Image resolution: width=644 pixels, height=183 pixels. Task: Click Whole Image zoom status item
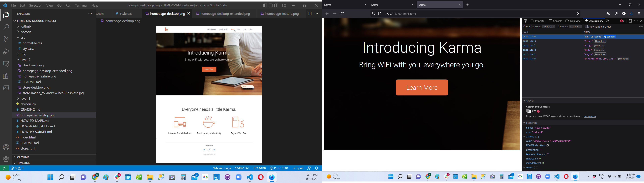point(222,168)
